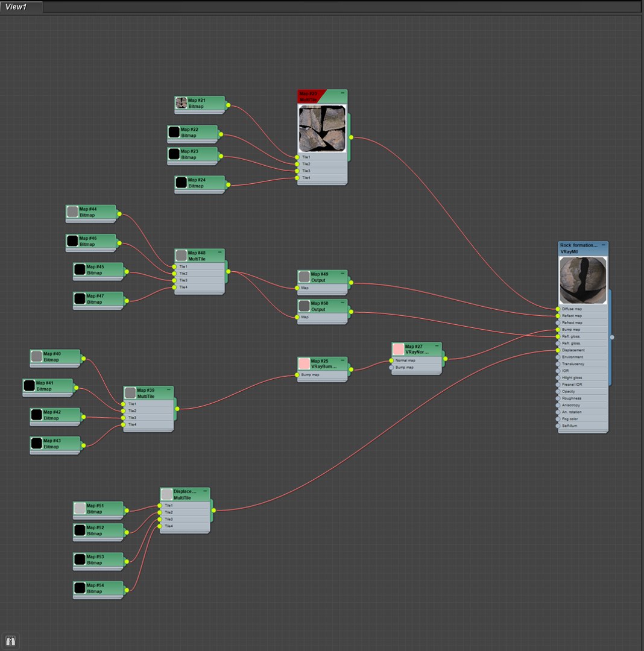644x651 pixels.
Task: Click the Map #48 MultiTile preview swatch
Action: pyautogui.click(x=182, y=256)
